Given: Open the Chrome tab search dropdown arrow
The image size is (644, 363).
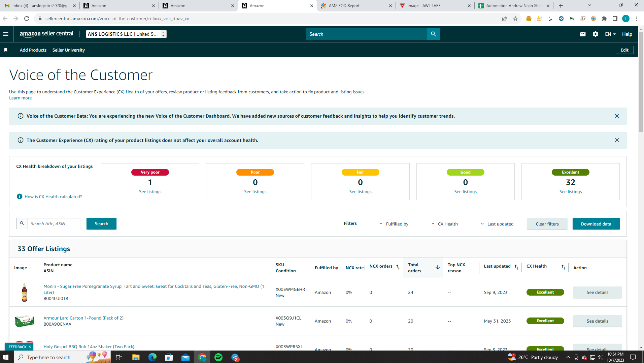Looking at the screenshot, I should coord(589,5).
